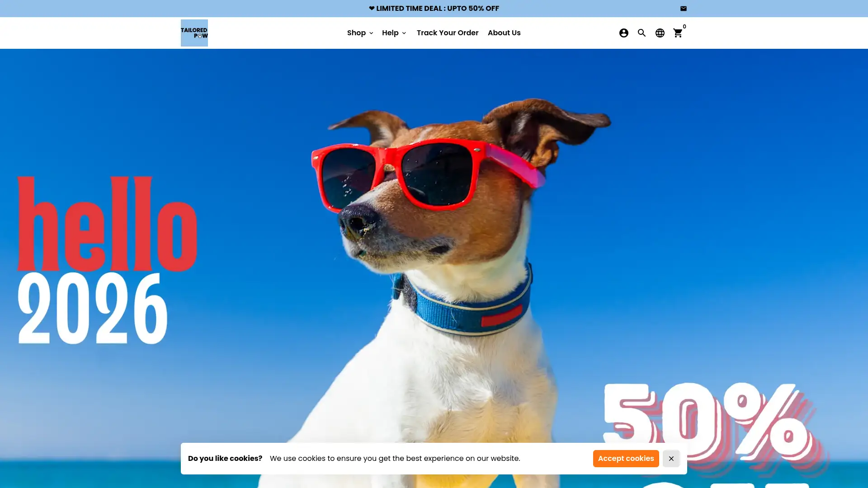Click the Do you like cookies text

click(x=225, y=458)
